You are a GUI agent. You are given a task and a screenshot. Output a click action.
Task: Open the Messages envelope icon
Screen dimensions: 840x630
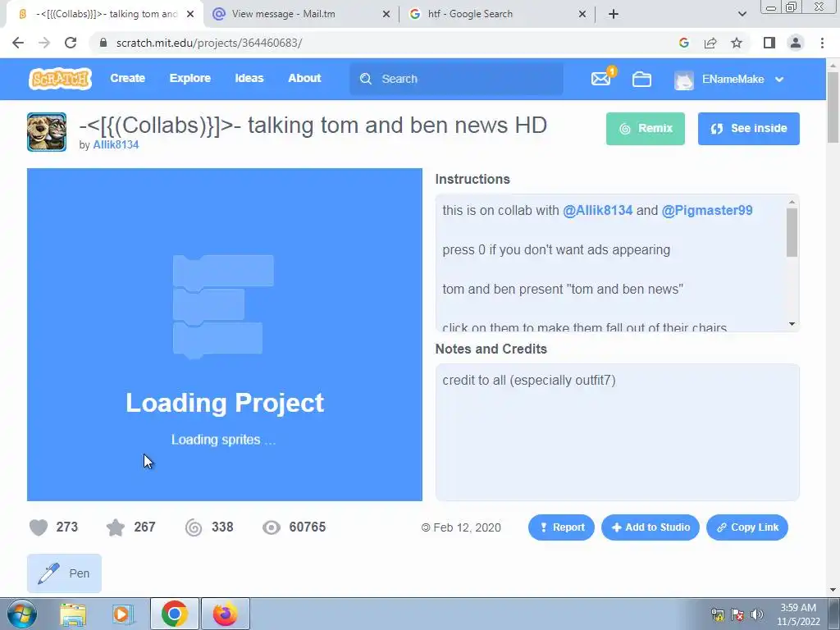click(x=600, y=80)
